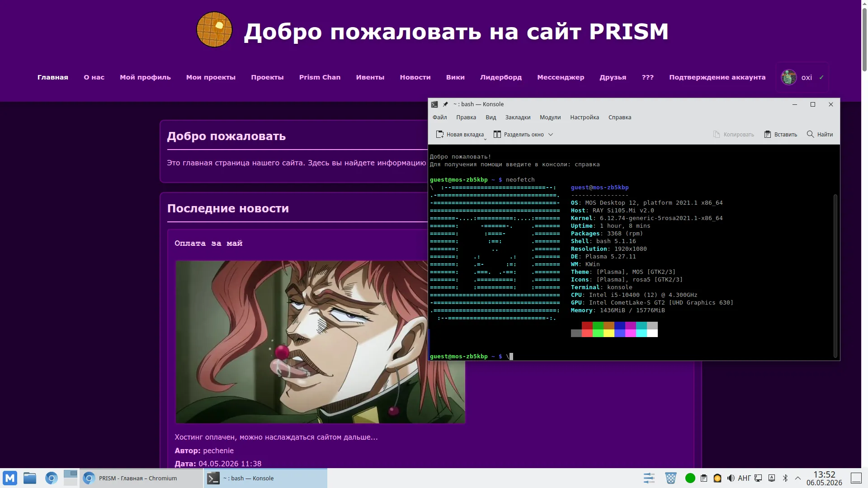This screenshot has width=868, height=488.
Task: Click the white neofetch color block
Action: (x=652, y=333)
